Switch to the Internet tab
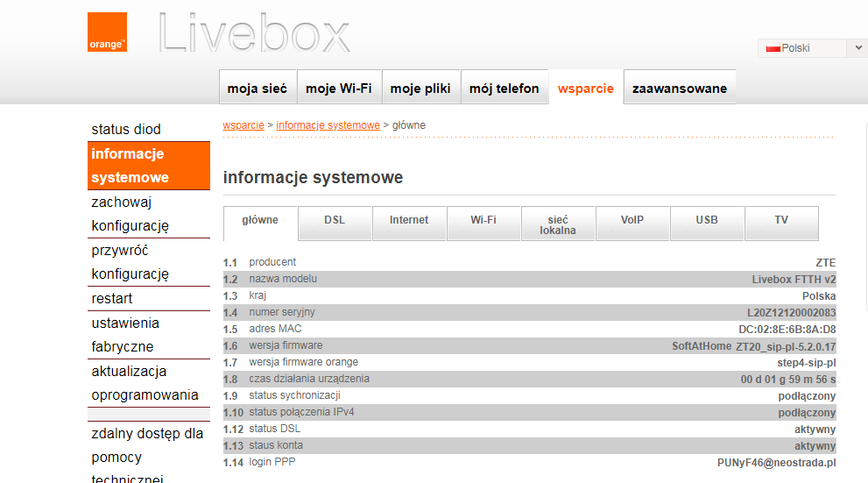Viewport: 868px width, 483px height. tap(409, 220)
